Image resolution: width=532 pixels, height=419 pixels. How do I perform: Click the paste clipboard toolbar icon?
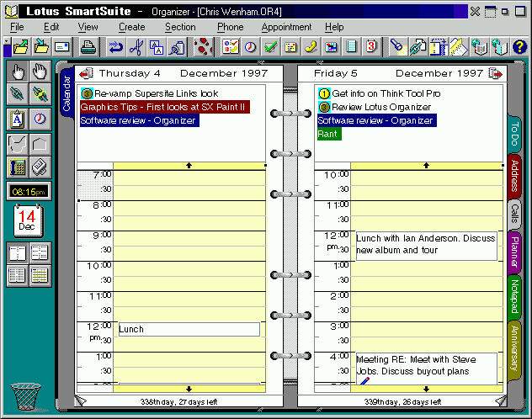pos(177,47)
